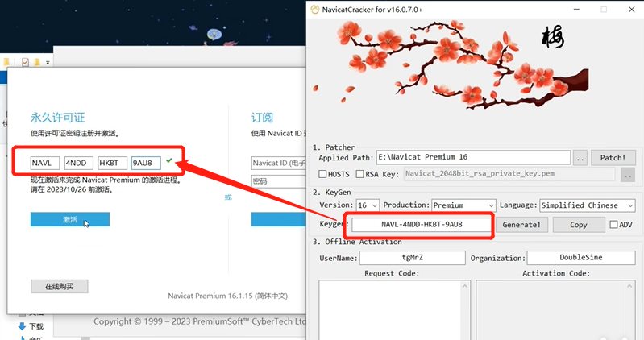Open the Explorer quick access toolbar dropdown arrow
Viewport: 644px width, 340px height.
pyautogui.click(x=48, y=63)
